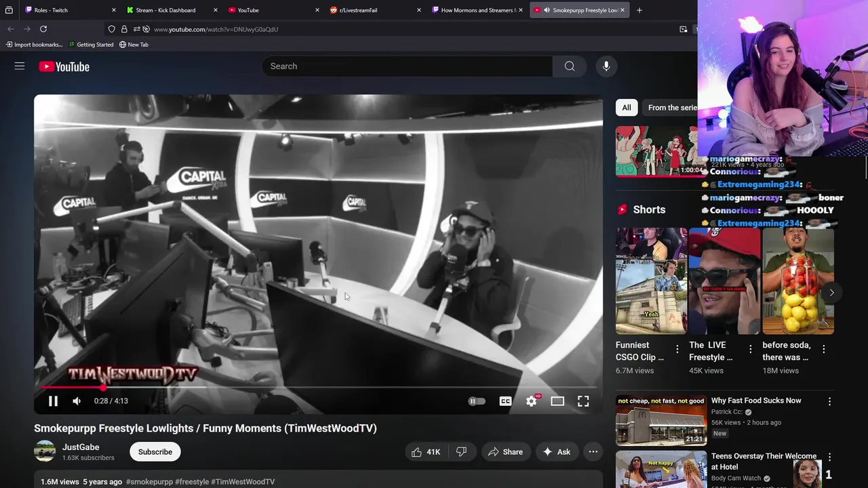Open a new browser tab with plus

639,10
